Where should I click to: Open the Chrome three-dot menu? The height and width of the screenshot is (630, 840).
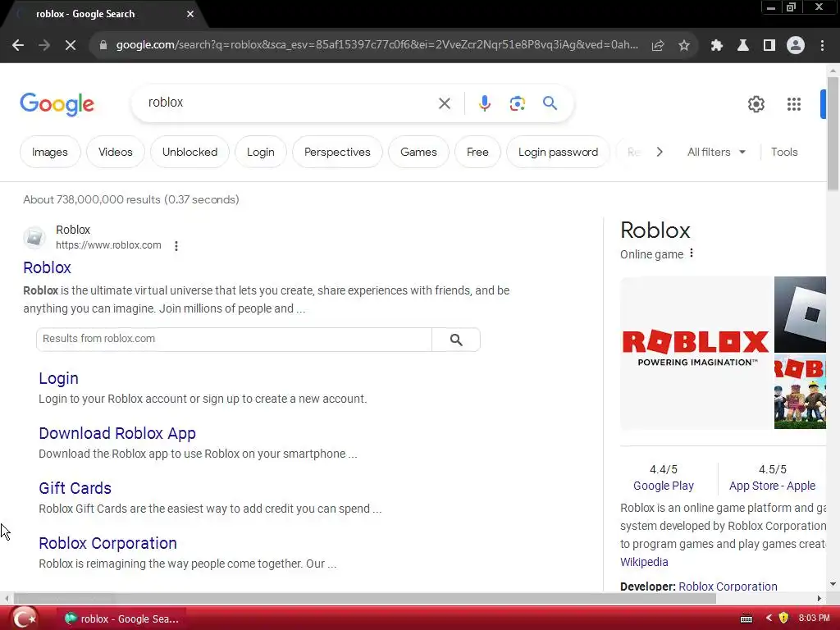822,46
